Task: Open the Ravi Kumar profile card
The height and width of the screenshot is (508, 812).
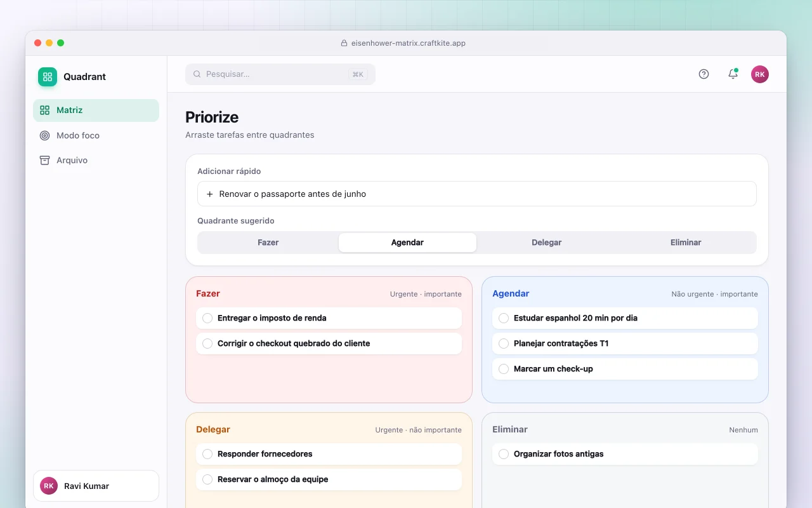Action: (x=96, y=486)
